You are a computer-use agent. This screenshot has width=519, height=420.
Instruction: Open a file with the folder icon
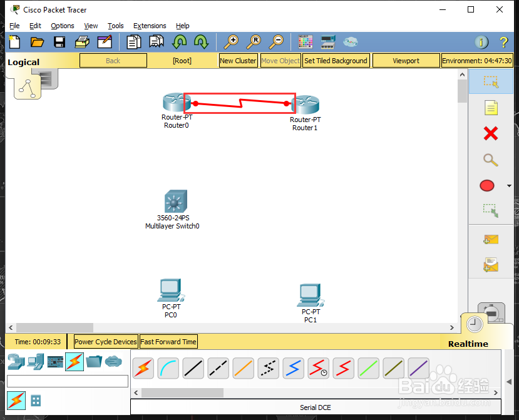[37, 42]
